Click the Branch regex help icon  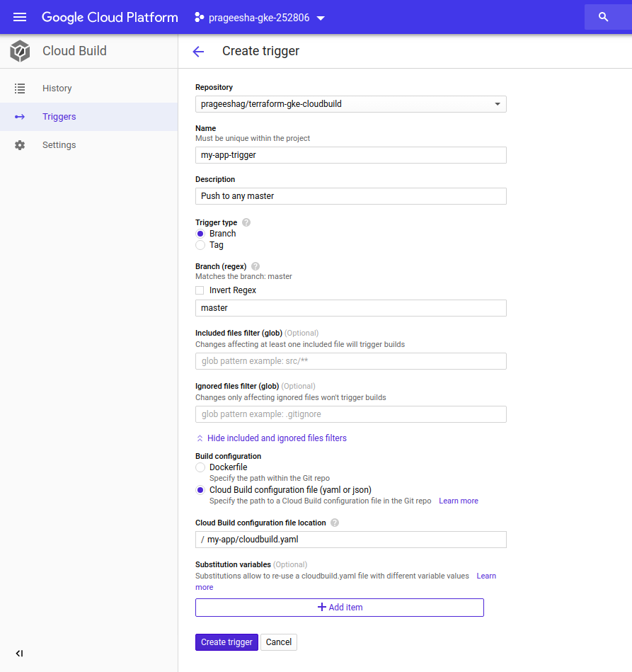[255, 266]
